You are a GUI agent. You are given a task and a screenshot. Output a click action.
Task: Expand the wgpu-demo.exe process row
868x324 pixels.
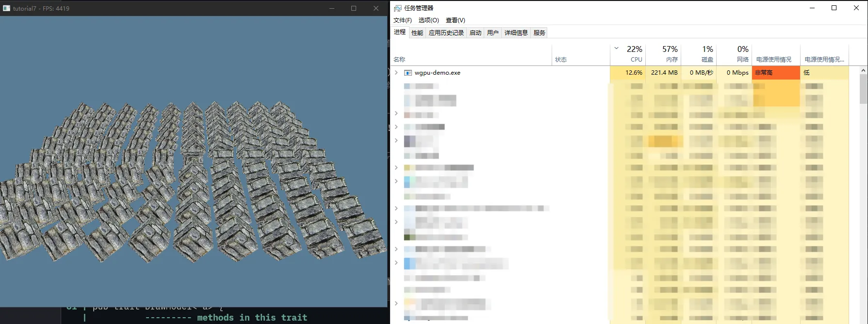(x=396, y=73)
